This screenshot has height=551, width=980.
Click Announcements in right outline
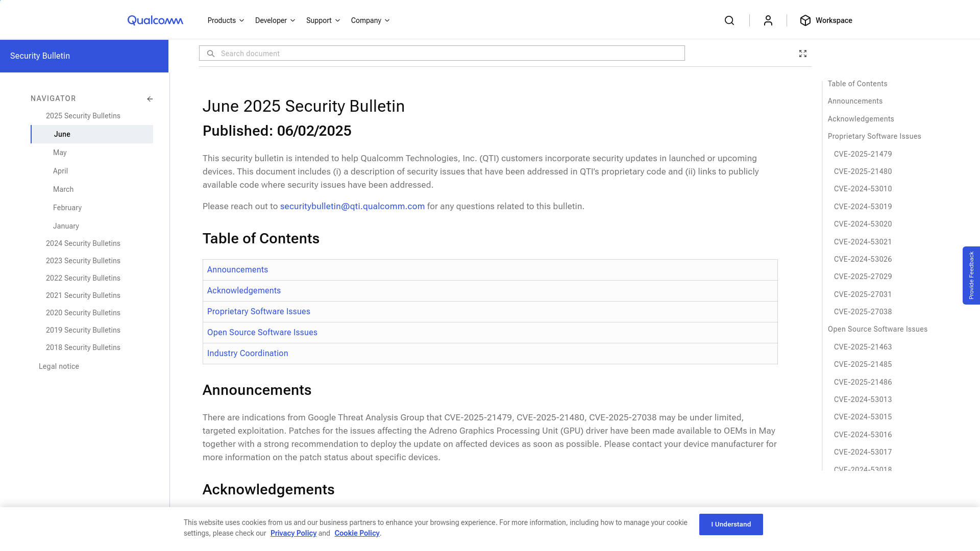click(855, 101)
